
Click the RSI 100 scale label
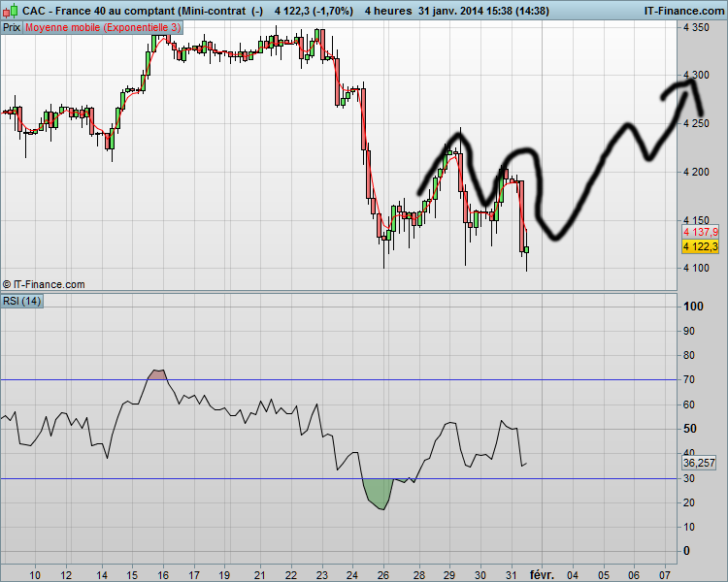coord(694,307)
